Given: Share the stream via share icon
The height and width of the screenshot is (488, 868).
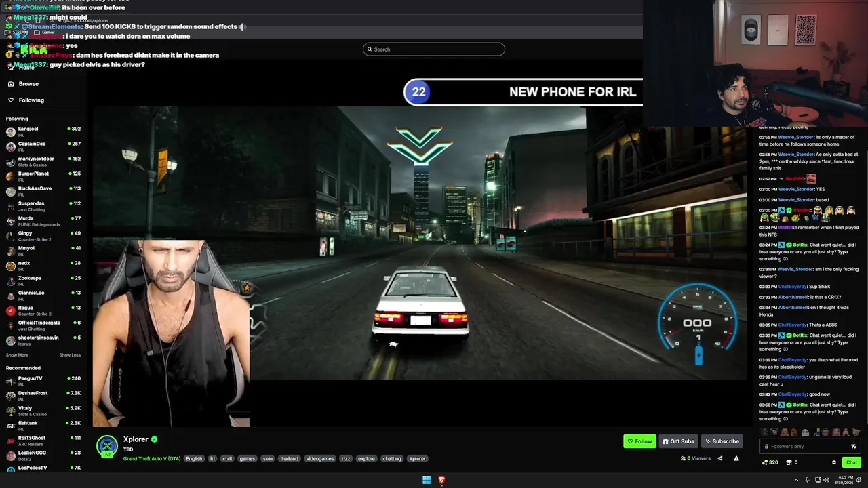Looking at the screenshot, I should coord(720,459).
